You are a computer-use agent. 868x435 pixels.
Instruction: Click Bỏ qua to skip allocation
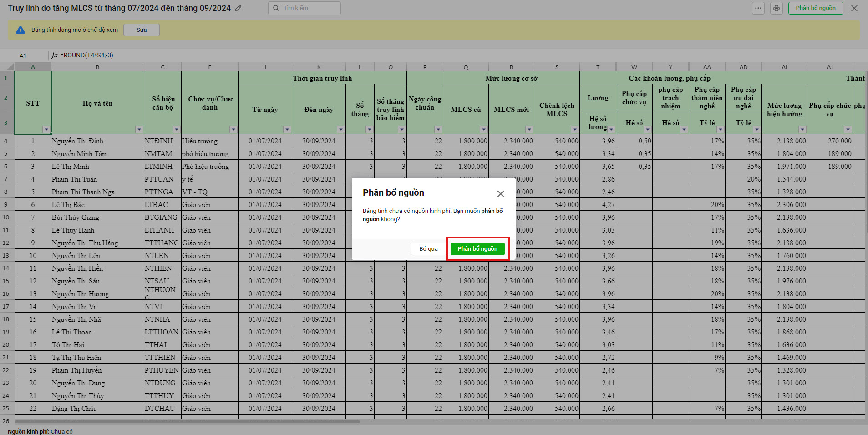pyautogui.click(x=428, y=249)
